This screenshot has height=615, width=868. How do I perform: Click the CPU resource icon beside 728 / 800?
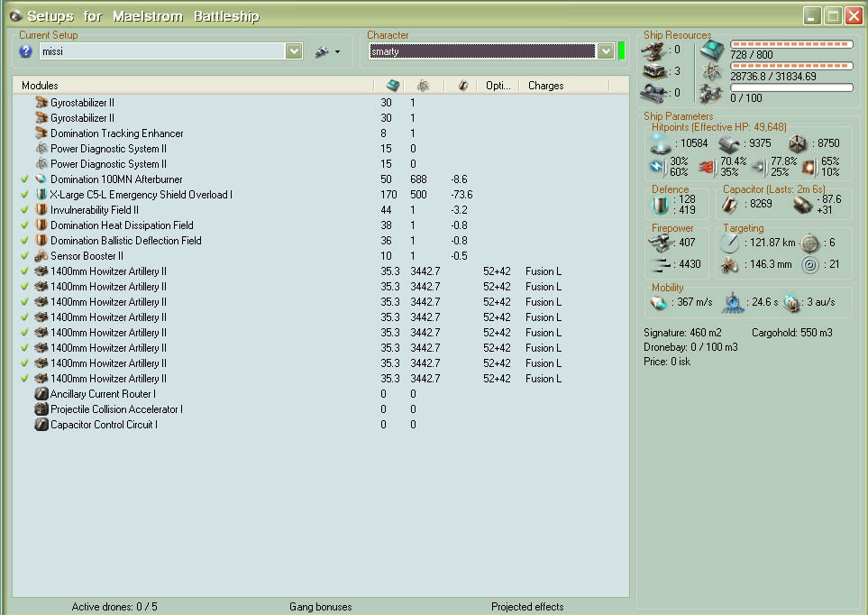coord(712,50)
